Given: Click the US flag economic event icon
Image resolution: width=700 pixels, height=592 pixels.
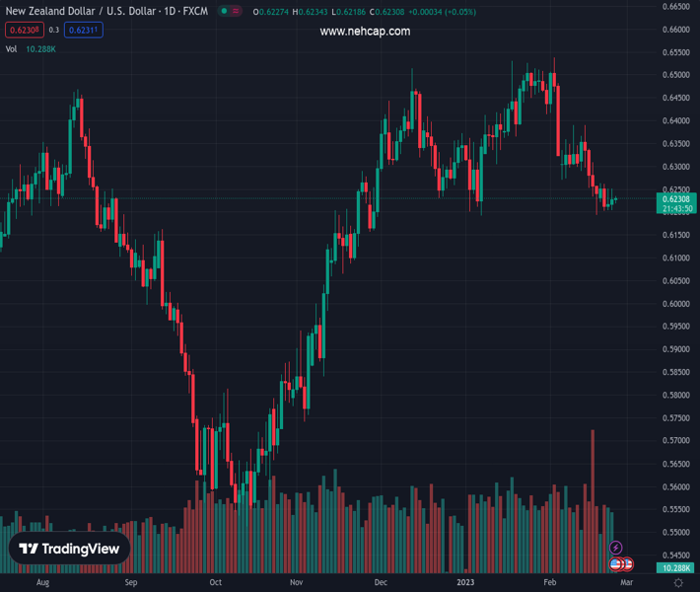Looking at the screenshot, I should coord(617,564).
